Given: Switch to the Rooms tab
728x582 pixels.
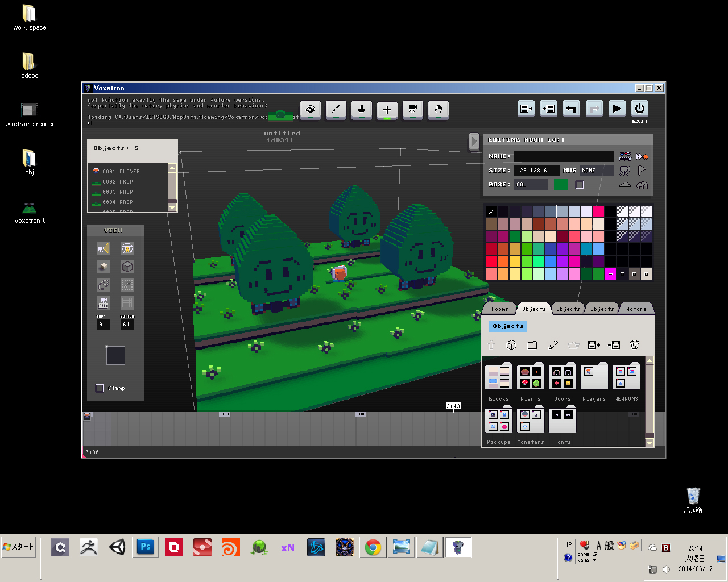Looking at the screenshot, I should 500,309.
